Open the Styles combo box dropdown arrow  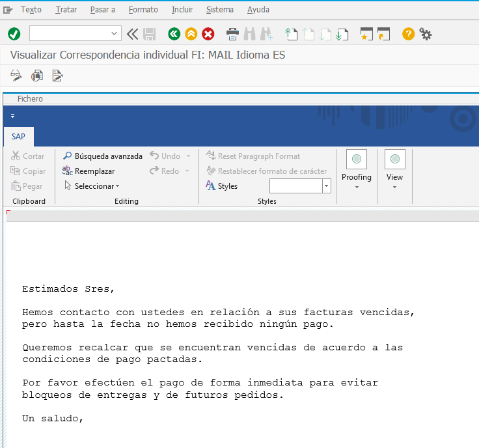326,186
